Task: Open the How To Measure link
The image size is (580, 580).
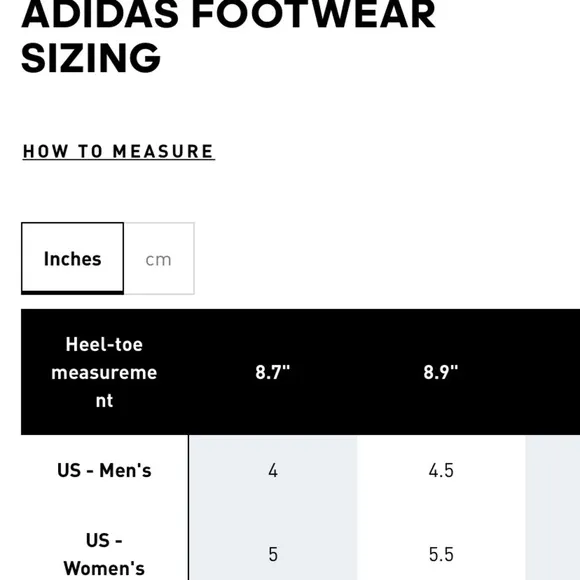Action: 118,152
